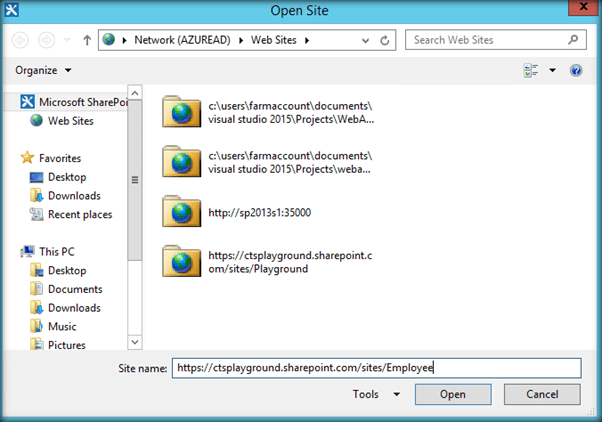Image resolution: width=602 pixels, height=422 pixels.
Task: Open address bar history dropdown
Action: tap(366, 40)
